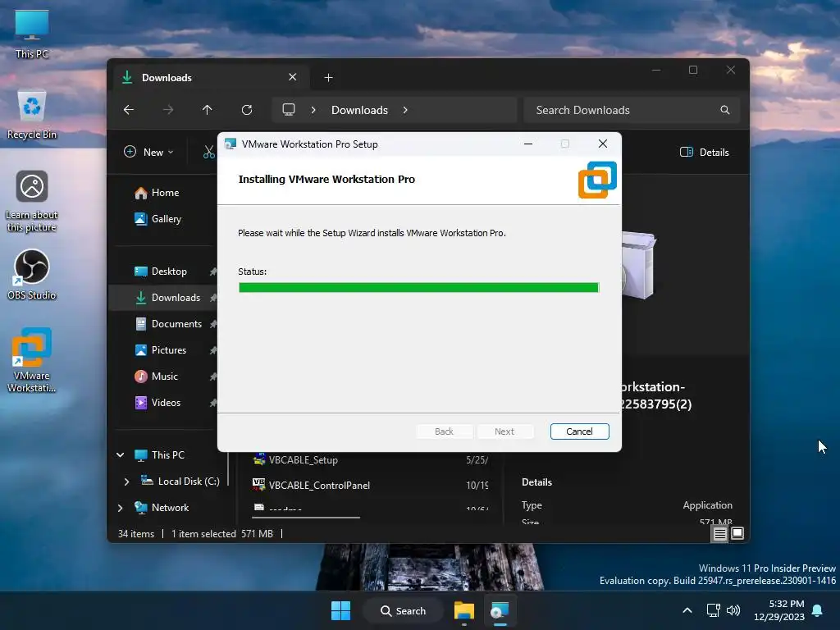Add a new tab in File Explorer
The image size is (840, 630).
[328, 78]
